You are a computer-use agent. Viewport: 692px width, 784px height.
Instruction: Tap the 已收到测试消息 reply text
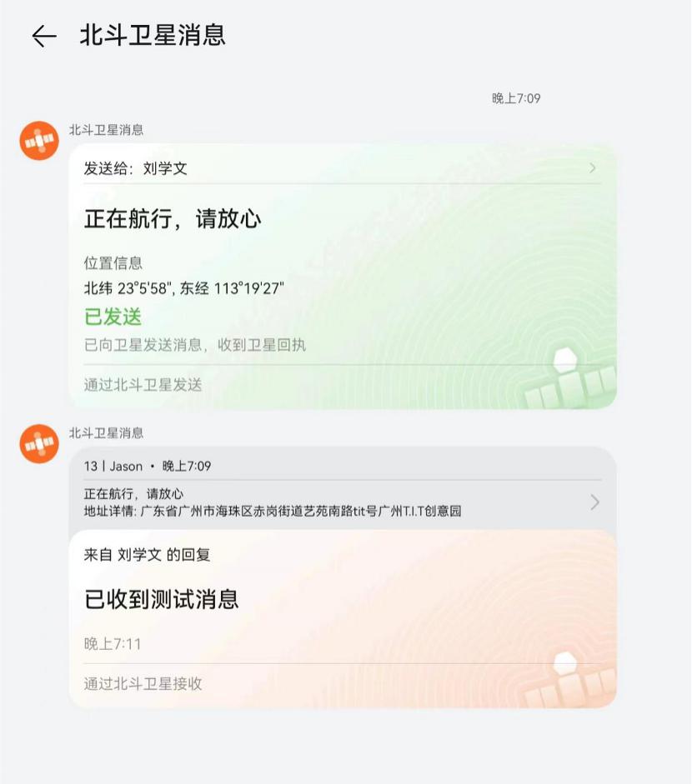point(162,599)
